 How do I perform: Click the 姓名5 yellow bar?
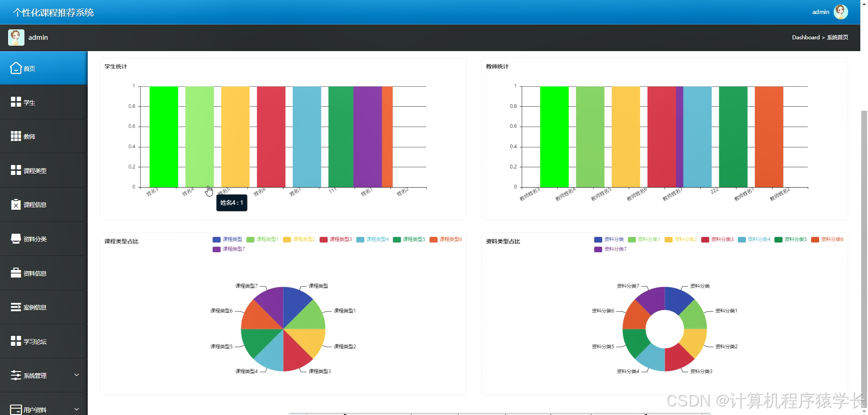[235, 137]
